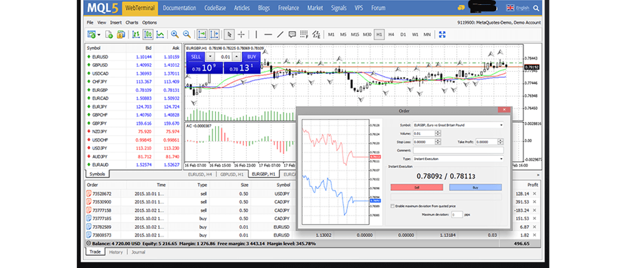Open the View menu
644x268 pixels.
point(102,23)
